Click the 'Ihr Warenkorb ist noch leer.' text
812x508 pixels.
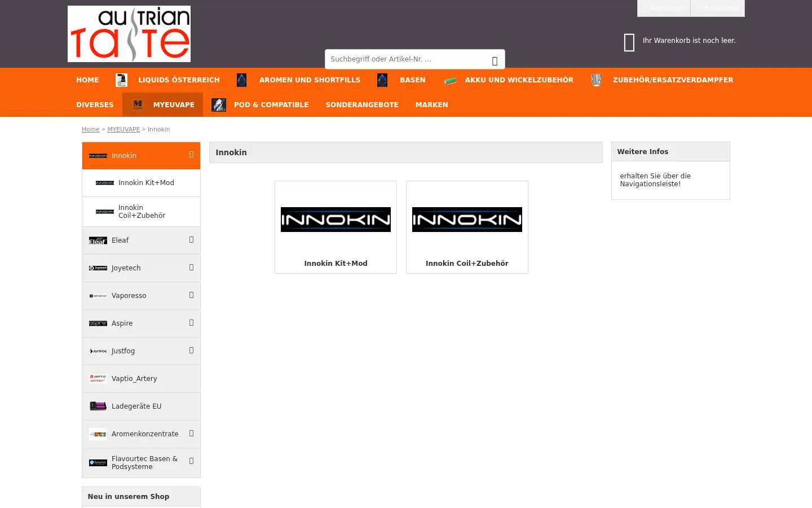coord(689,41)
